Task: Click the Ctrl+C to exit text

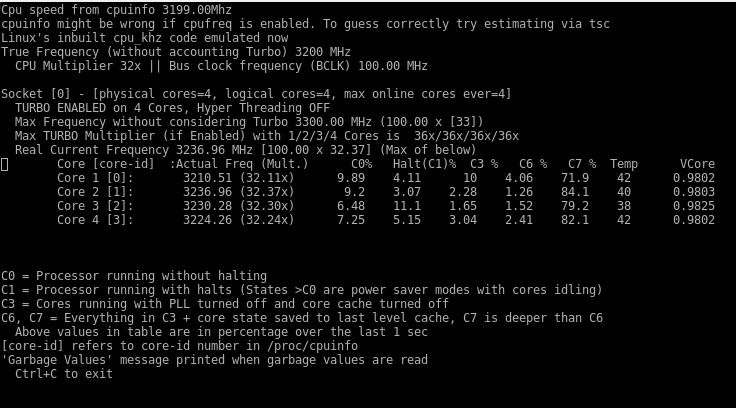Action: [64, 374]
